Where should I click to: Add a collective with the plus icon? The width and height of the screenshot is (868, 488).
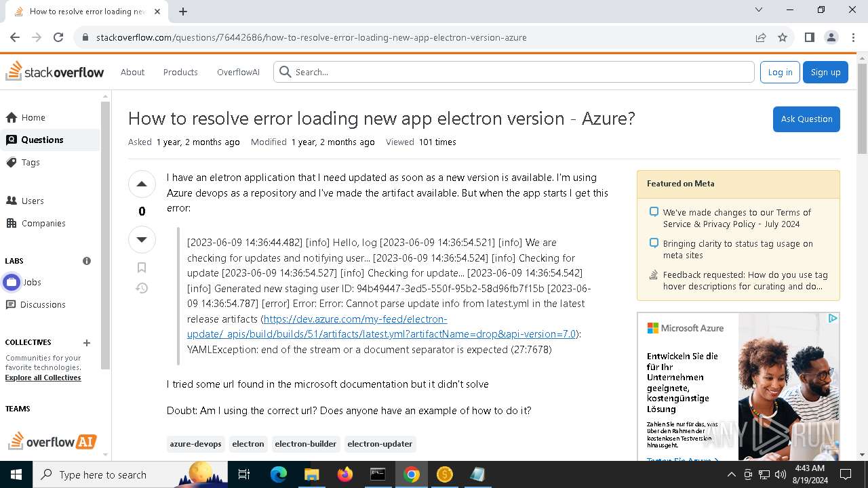(x=87, y=343)
